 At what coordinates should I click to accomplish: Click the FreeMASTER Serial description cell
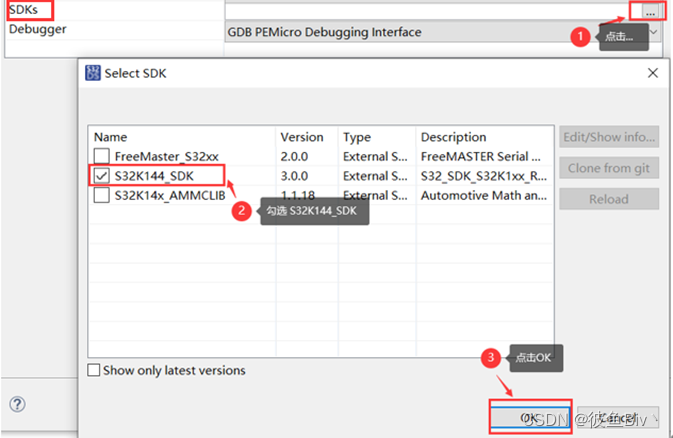click(x=481, y=157)
